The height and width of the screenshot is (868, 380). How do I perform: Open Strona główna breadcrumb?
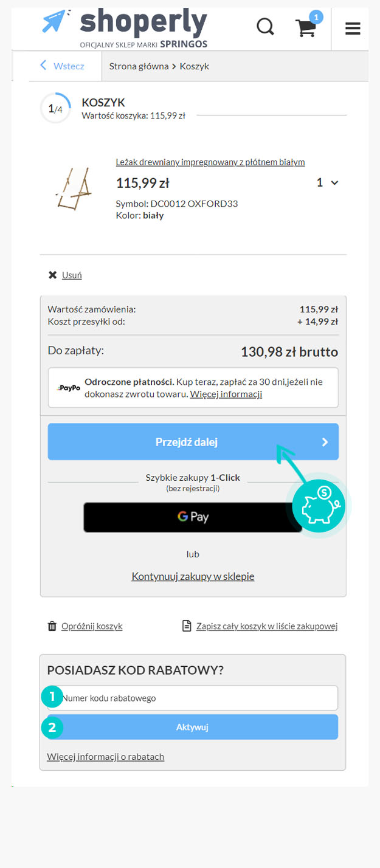(x=139, y=66)
